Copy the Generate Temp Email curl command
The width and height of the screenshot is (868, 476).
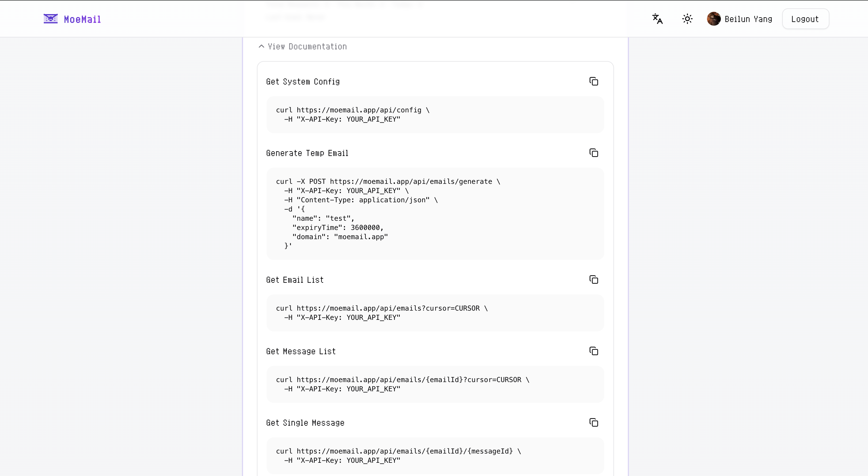593,153
